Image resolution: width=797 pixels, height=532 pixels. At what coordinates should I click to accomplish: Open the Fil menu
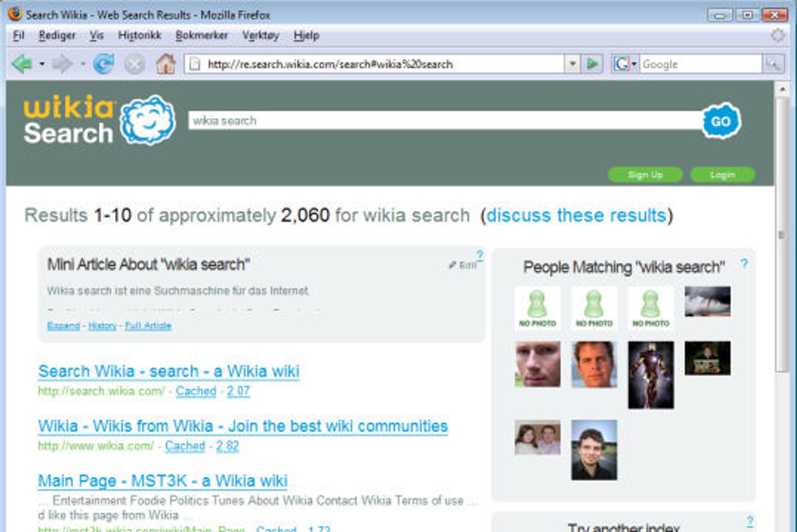coord(18,35)
